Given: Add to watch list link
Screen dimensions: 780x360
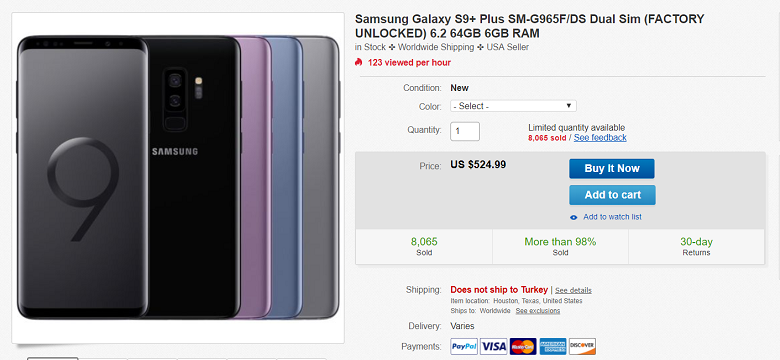Looking at the screenshot, I should pyautogui.click(x=612, y=217).
